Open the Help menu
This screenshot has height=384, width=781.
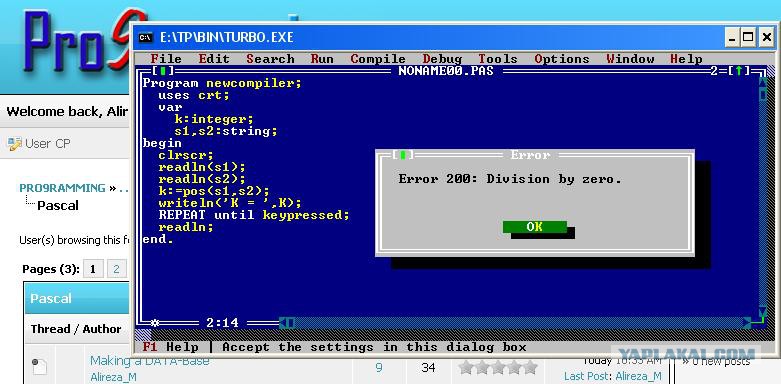686,59
